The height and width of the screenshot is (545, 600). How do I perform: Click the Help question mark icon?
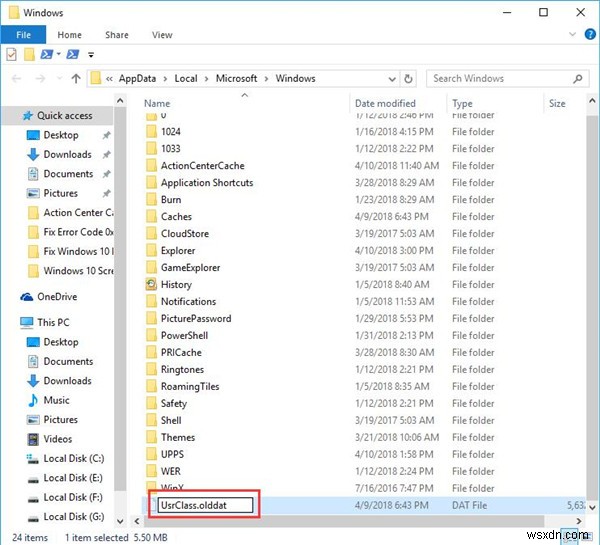(590, 34)
